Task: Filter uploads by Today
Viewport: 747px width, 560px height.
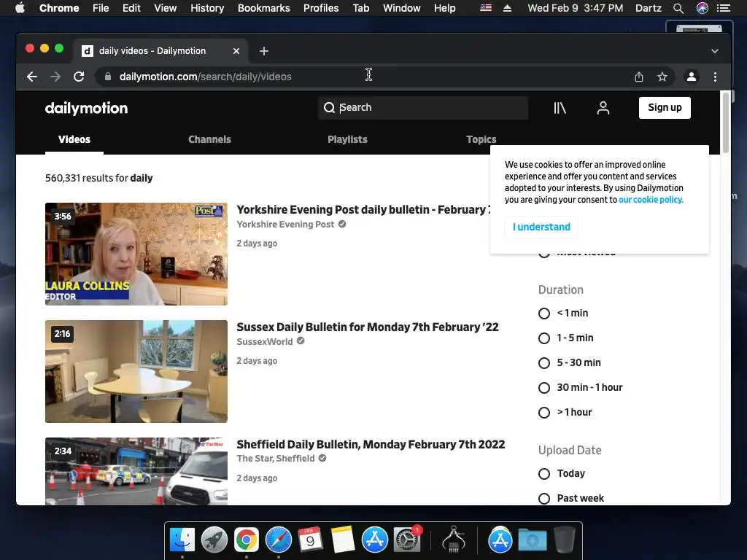Action: tap(544, 474)
